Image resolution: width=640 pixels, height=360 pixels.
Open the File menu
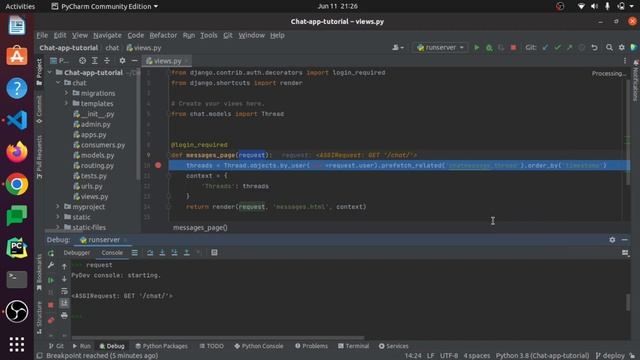click(42, 36)
